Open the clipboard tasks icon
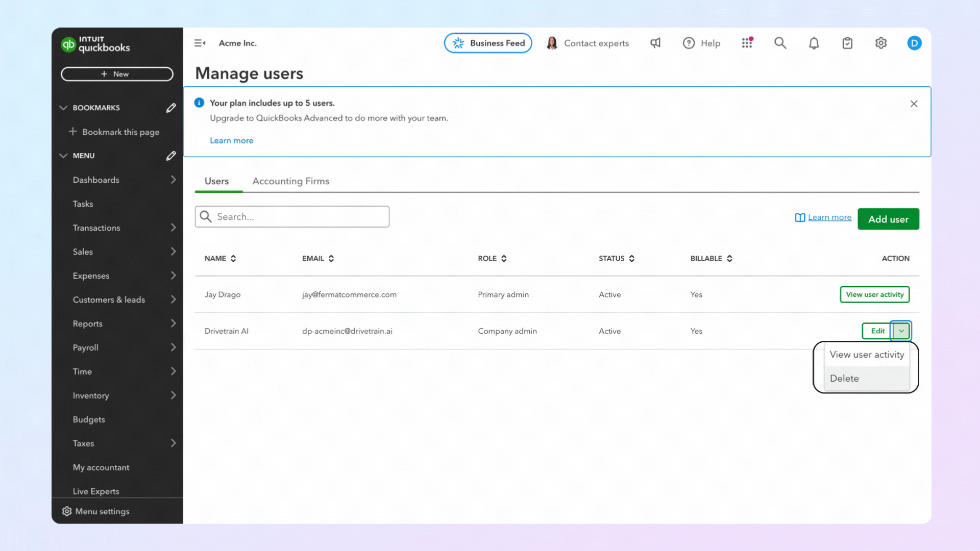This screenshot has width=980, height=551. (847, 43)
